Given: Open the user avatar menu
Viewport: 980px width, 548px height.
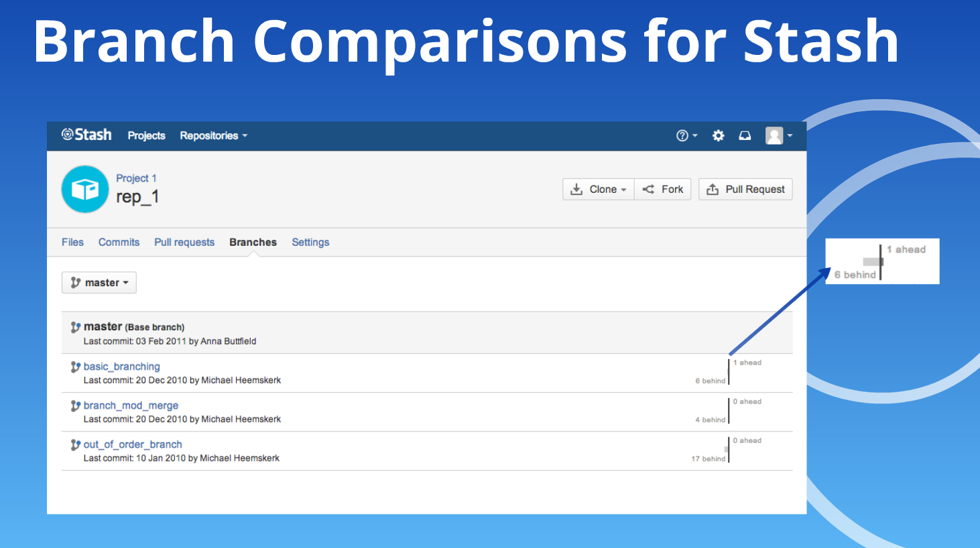Looking at the screenshot, I should tap(779, 135).
